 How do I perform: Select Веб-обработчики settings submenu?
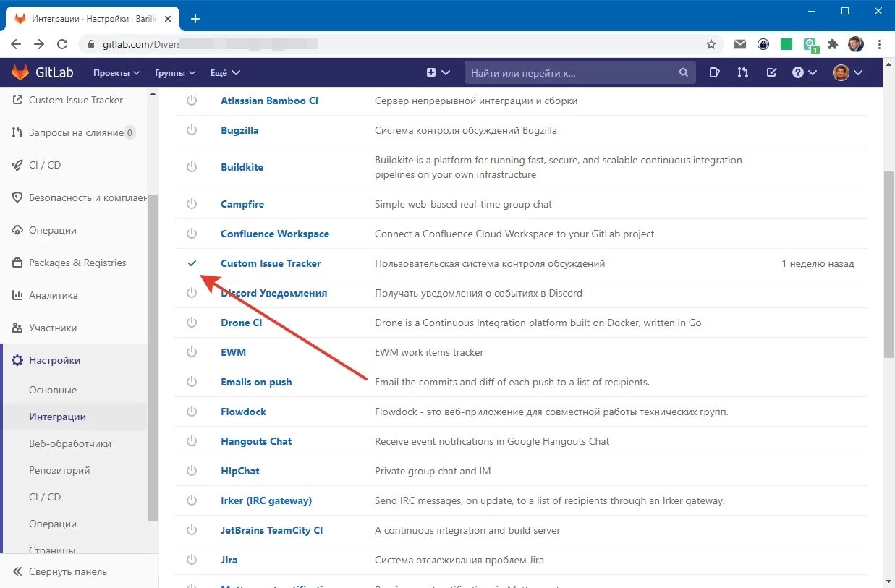click(70, 443)
